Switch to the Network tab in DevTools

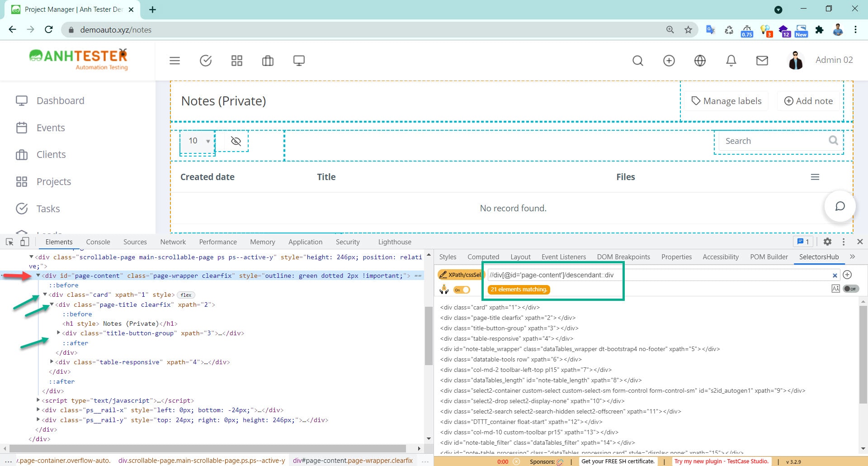click(x=173, y=242)
